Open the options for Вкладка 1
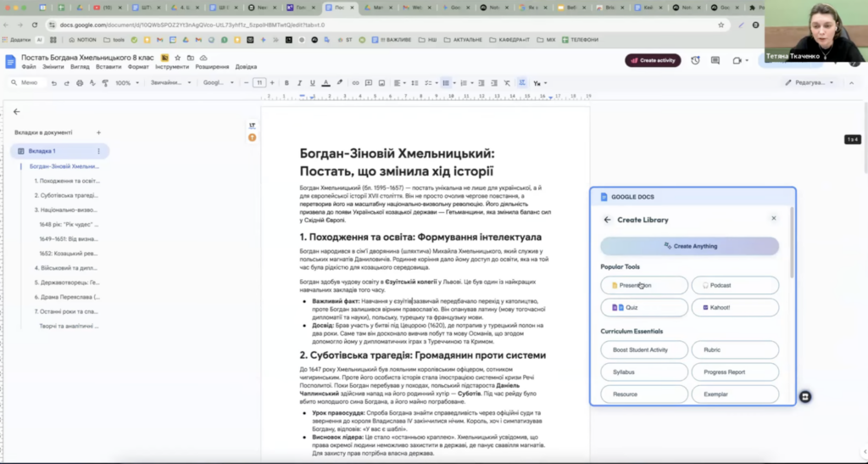 (98, 151)
